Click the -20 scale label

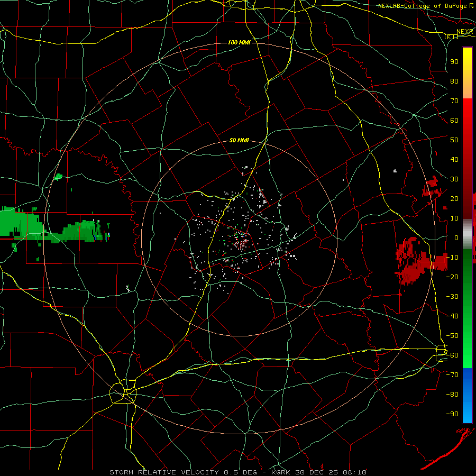pos(453,277)
